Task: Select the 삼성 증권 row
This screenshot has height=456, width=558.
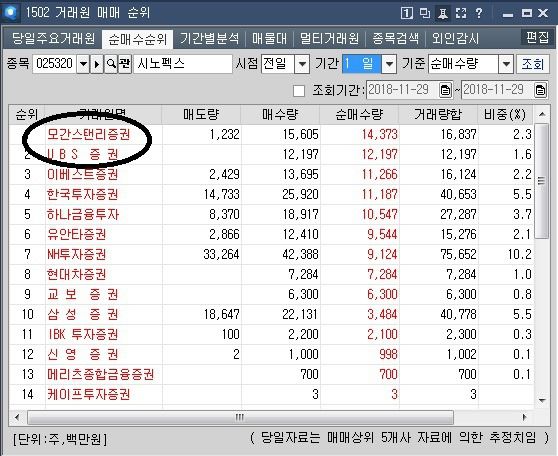Action: (x=271, y=314)
